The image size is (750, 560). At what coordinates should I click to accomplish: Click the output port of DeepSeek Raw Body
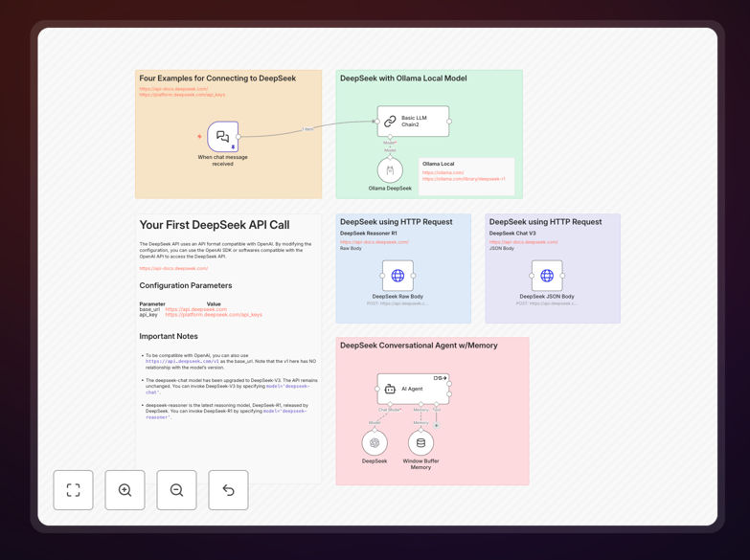pyautogui.click(x=413, y=276)
